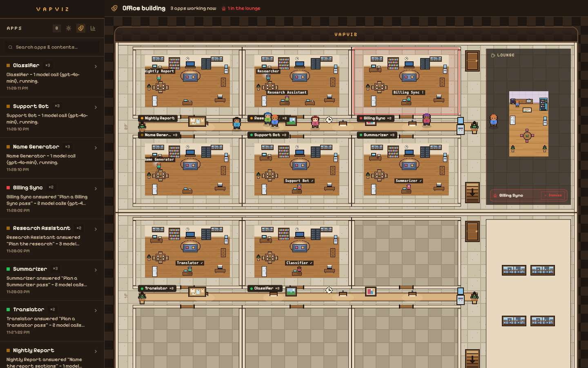
Task: Focus the Search apps & contents field
Action: [52, 47]
